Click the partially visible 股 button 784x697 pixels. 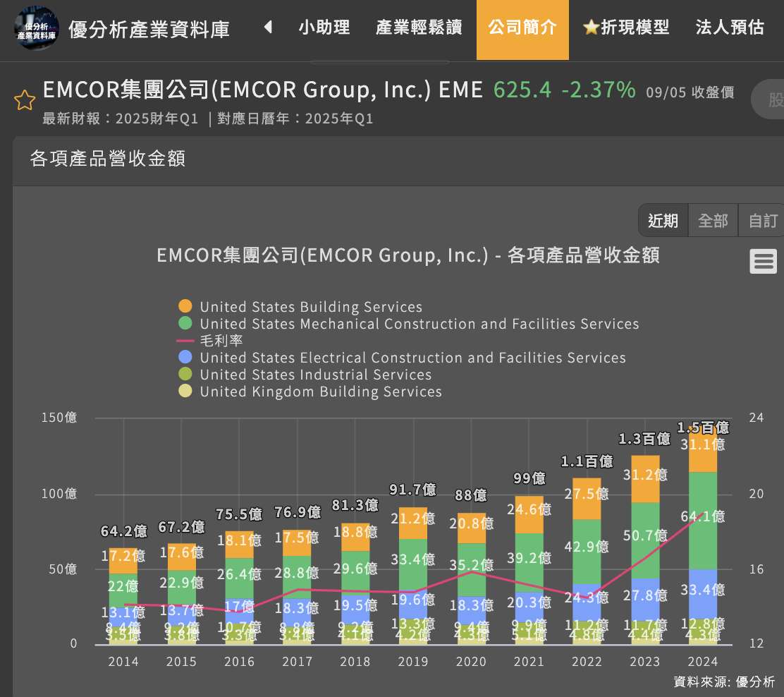pos(768,99)
